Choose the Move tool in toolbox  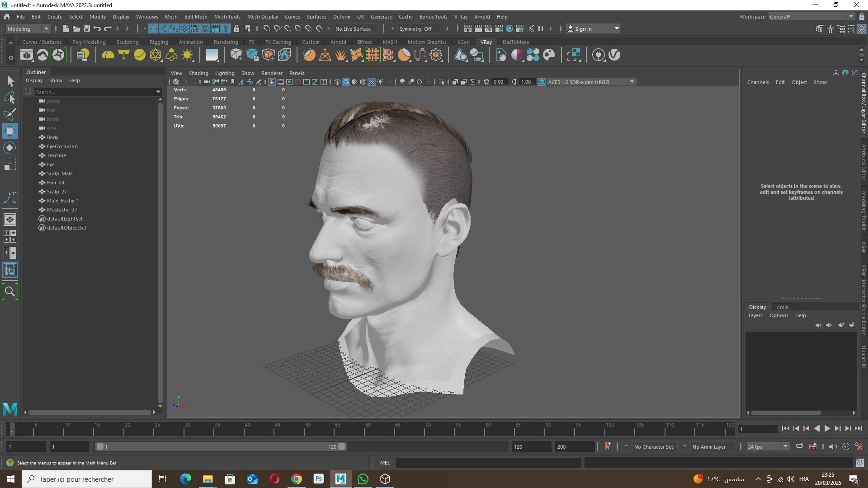pyautogui.click(x=10, y=131)
